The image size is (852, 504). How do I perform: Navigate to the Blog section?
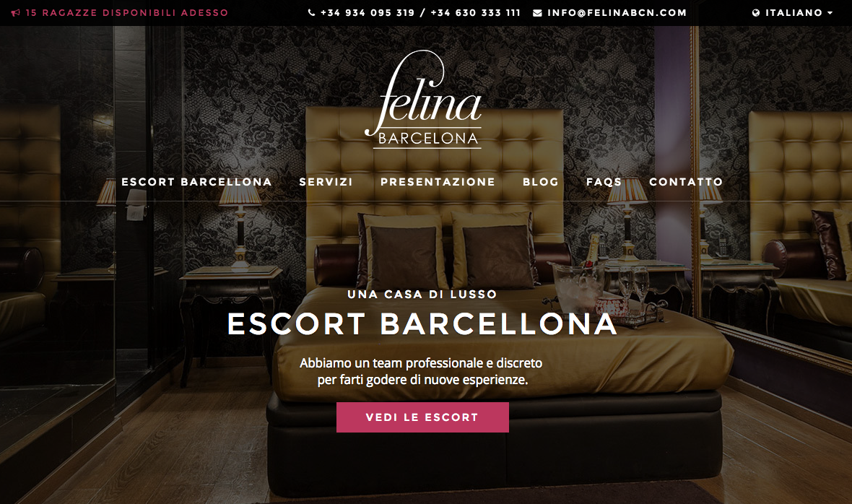(x=541, y=182)
